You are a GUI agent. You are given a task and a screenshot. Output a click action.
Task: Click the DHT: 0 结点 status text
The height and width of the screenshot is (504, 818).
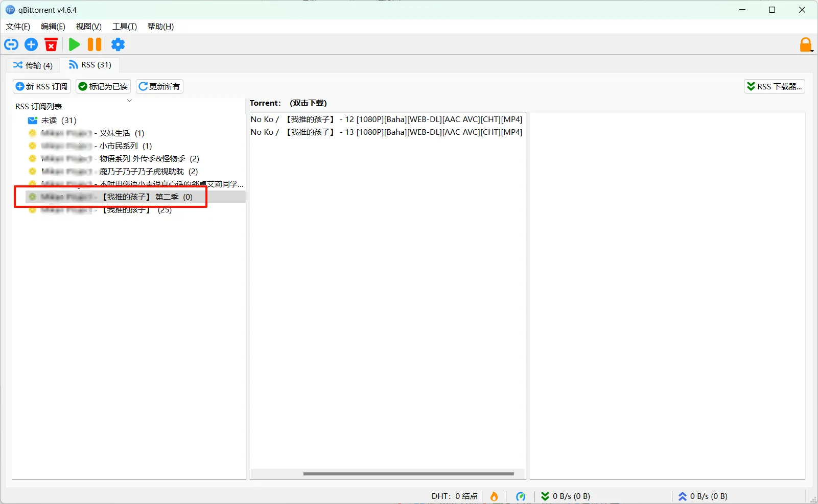[454, 496]
